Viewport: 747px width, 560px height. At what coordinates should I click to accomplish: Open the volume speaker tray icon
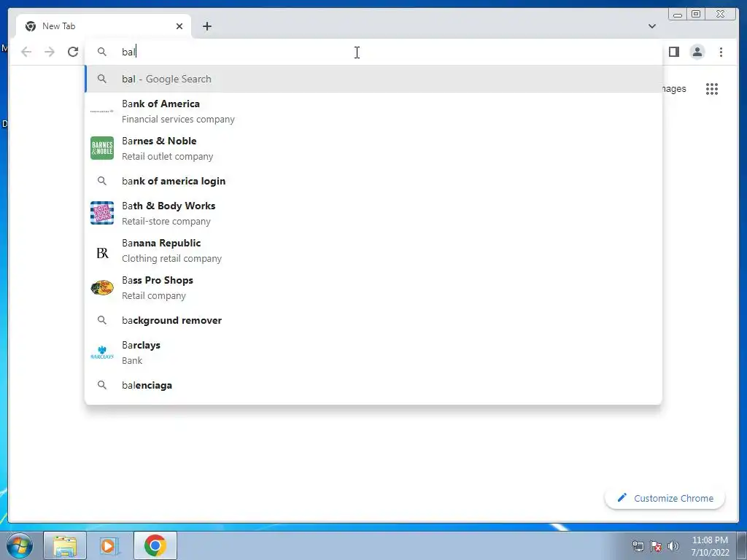[x=673, y=546]
